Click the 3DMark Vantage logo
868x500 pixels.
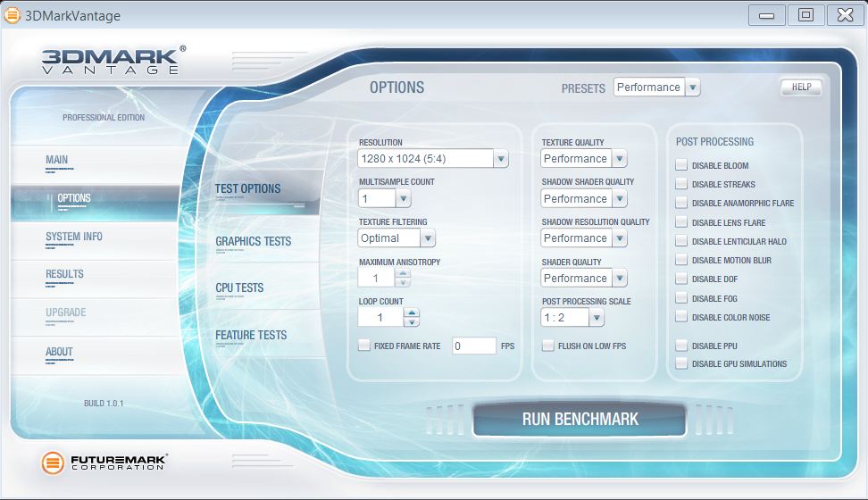coord(113,60)
